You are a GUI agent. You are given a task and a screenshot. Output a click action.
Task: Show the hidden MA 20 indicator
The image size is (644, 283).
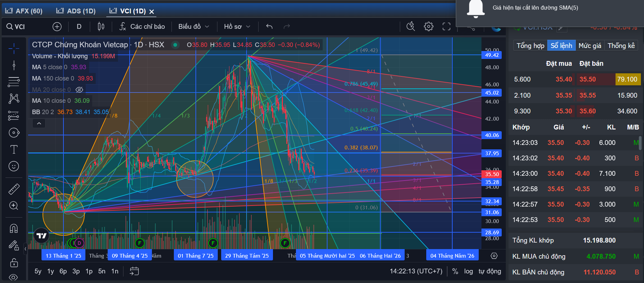(79, 90)
